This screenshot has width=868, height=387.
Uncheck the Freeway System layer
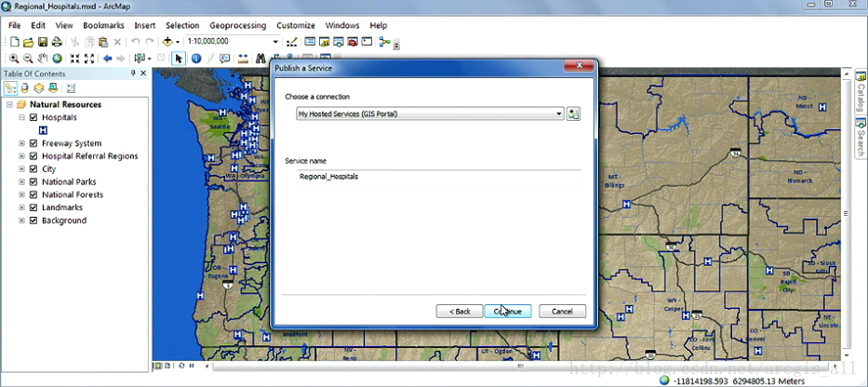pos(33,143)
